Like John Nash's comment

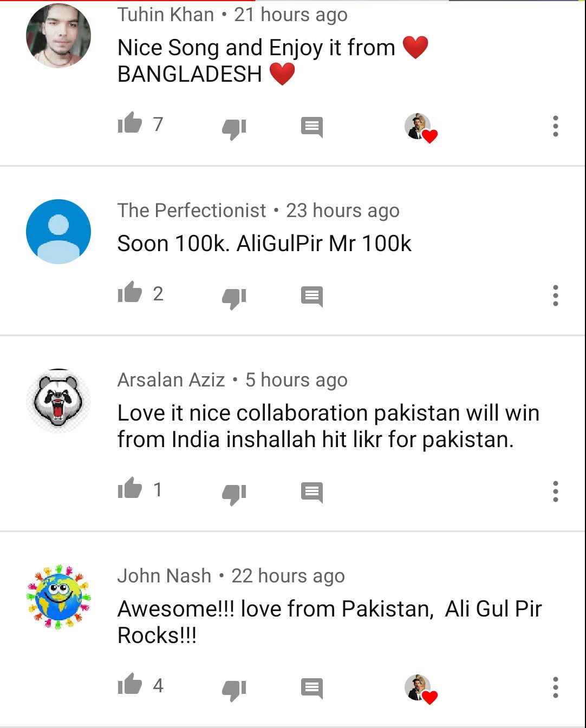130,685
